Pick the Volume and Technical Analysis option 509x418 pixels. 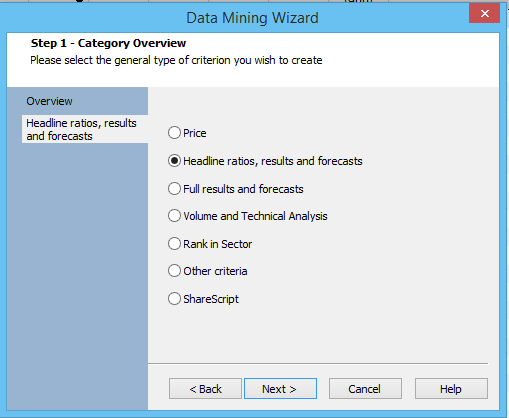click(x=174, y=216)
